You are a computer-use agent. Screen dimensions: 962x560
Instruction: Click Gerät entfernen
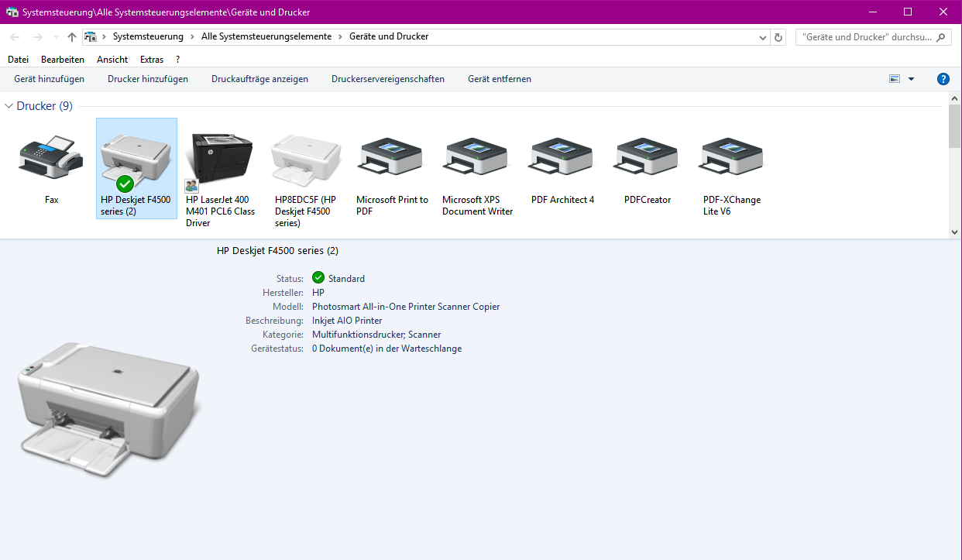pos(500,79)
